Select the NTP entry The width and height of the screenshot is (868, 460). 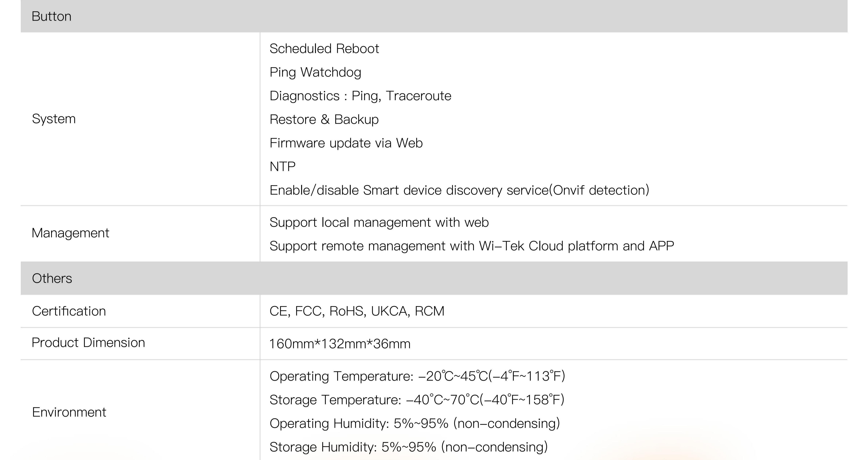pyautogui.click(x=283, y=167)
